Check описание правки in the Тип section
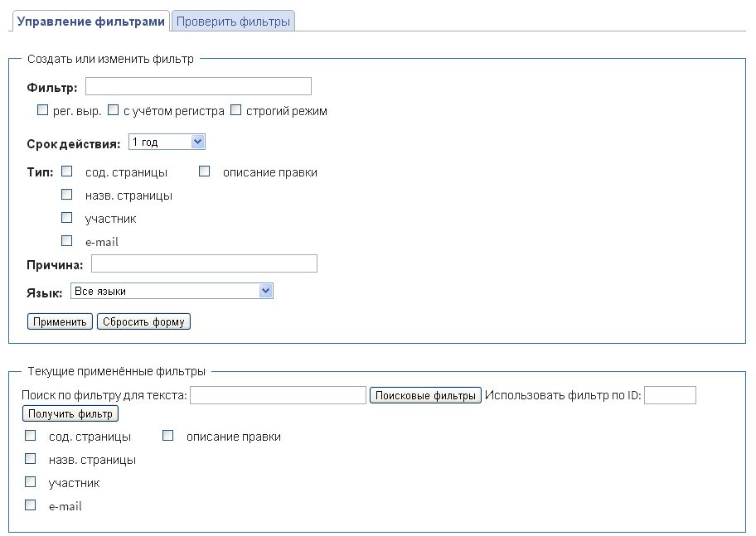This screenshot has height=536, width=756. [205, 171]
